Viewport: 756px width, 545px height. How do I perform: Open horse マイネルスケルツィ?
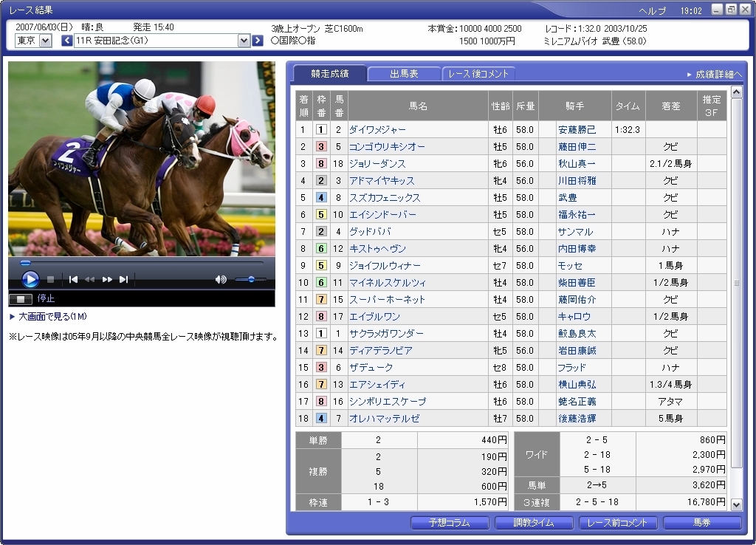(x=388, y=283)
